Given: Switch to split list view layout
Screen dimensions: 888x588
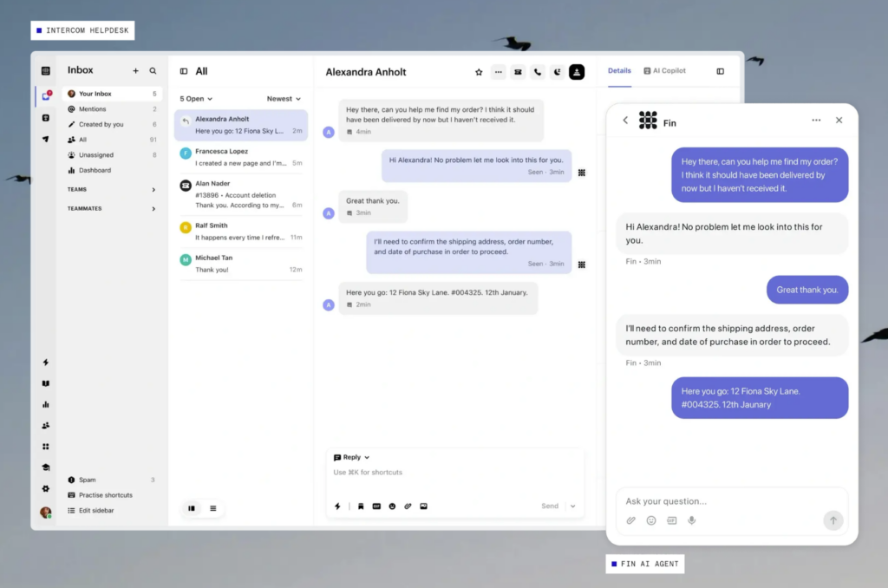Looking at the screenshot, I should click(x=192, y=509).
